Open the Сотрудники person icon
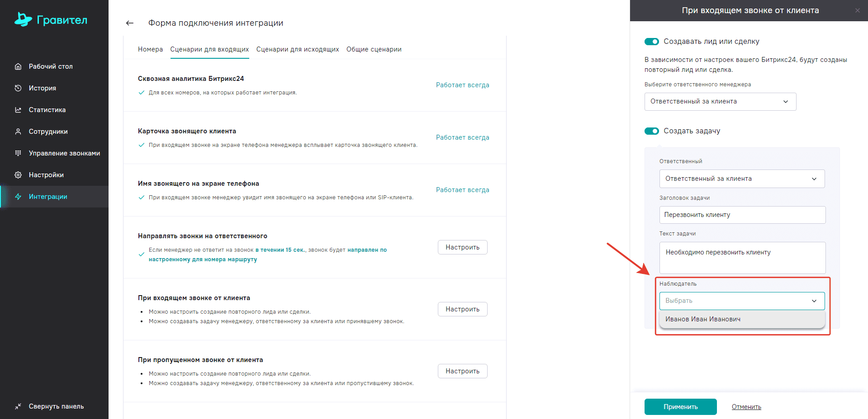The height and width of the screenshot is (419, 868). pyautogui.click(x=18, y=132)
